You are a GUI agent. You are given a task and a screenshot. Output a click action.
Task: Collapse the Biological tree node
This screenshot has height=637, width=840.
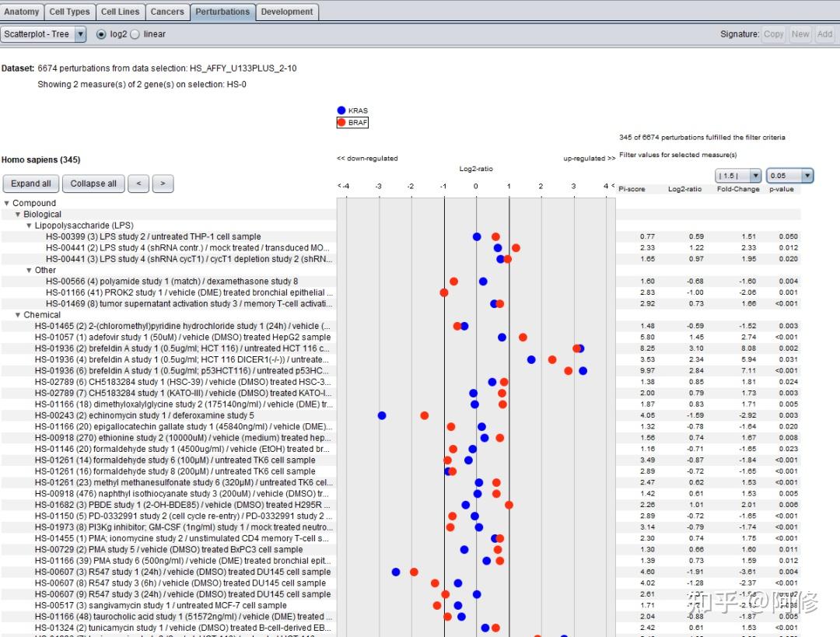tap(18, 215)
